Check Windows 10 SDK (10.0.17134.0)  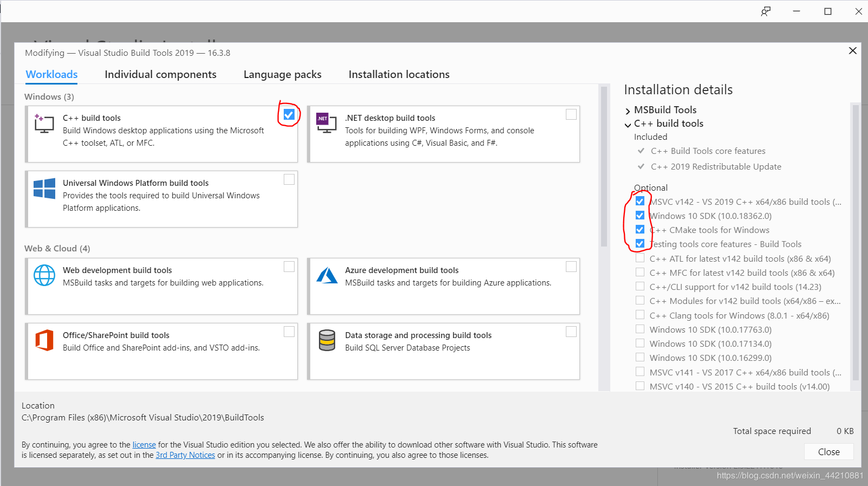tap(640, 343)
